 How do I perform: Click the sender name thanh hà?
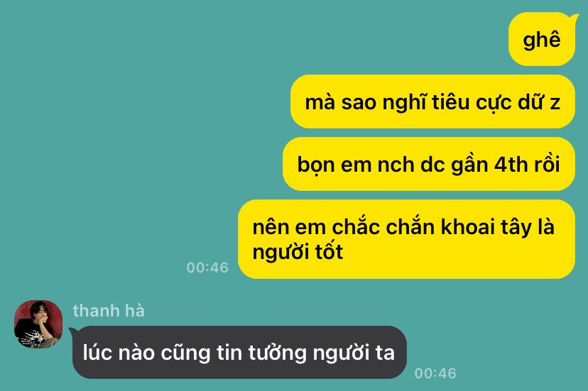(x=109, y=311)
